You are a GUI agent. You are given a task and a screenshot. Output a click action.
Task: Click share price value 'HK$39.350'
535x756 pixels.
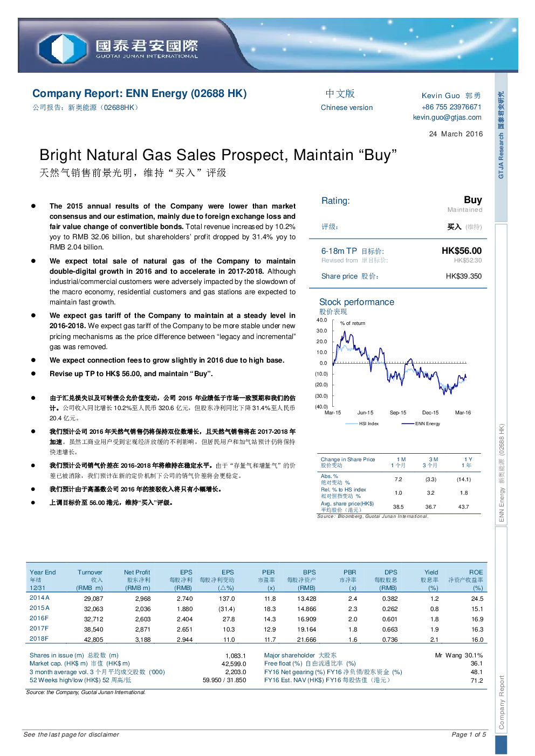tap(463, 276)
